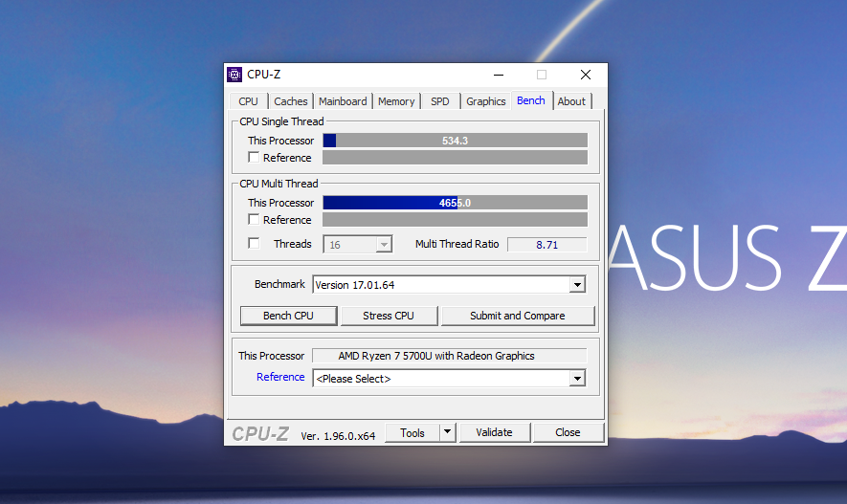Click the CPU-Z app icon in title bar
This screenshot has height=504, width=847.
tap(234, 75)
